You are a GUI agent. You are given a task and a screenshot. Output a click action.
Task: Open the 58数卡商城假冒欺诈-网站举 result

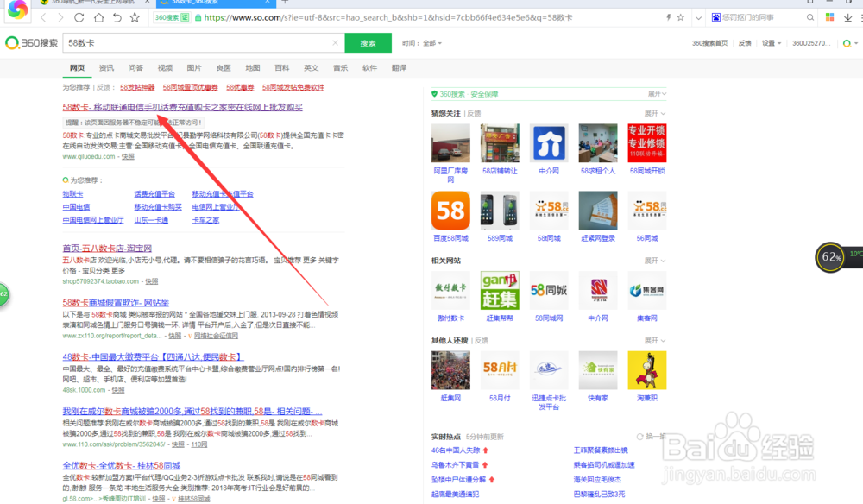pos(116,302)
